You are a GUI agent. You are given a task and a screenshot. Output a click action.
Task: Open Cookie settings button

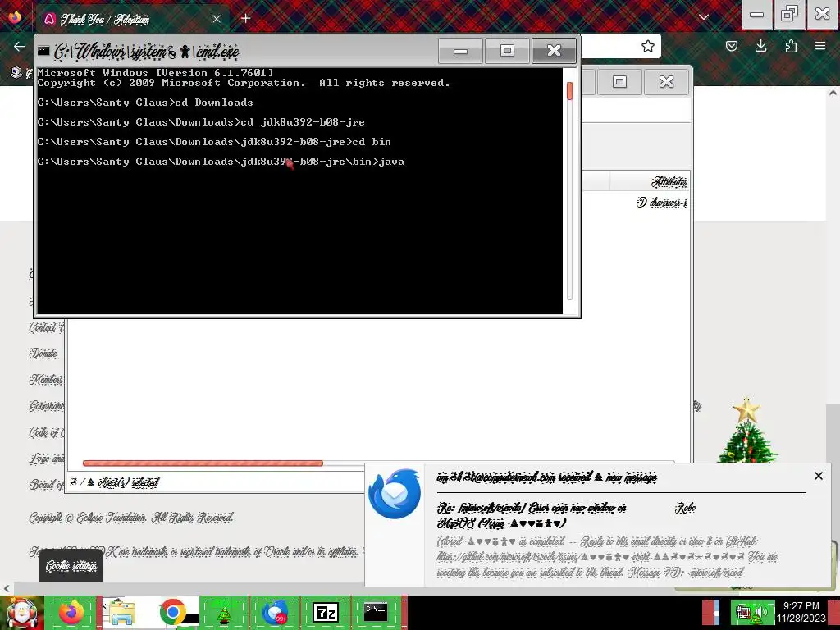click(x=71, y=566)
